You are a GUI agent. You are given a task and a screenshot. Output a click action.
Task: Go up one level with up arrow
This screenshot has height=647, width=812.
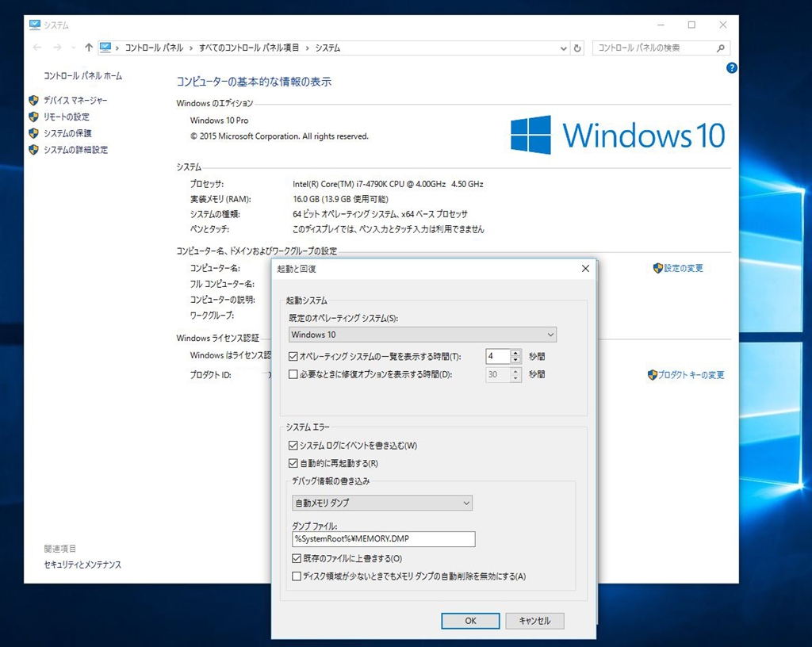pos(89,48)
